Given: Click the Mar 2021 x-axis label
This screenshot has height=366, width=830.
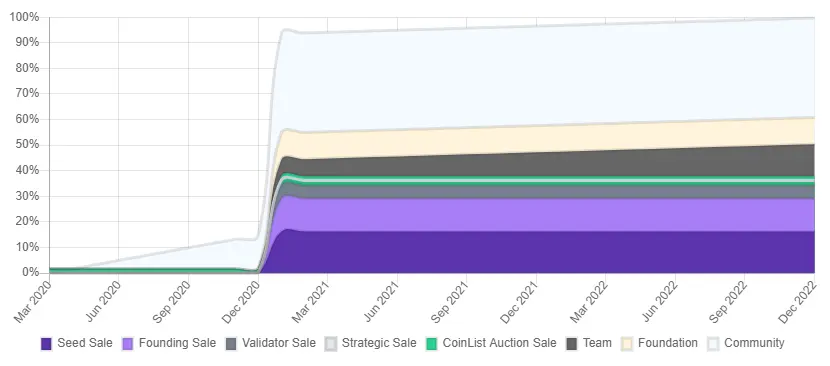Looking at the screenshot, I should (x=311, y=302).
